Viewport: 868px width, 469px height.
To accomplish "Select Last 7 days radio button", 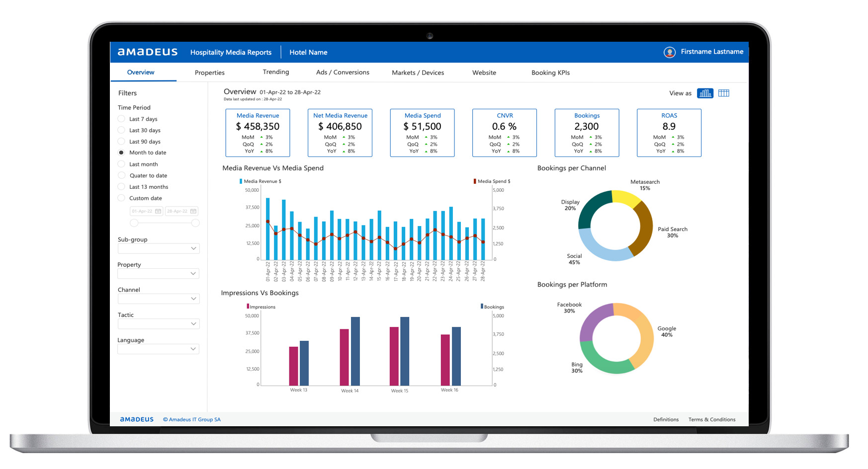I will coord(121,119).
